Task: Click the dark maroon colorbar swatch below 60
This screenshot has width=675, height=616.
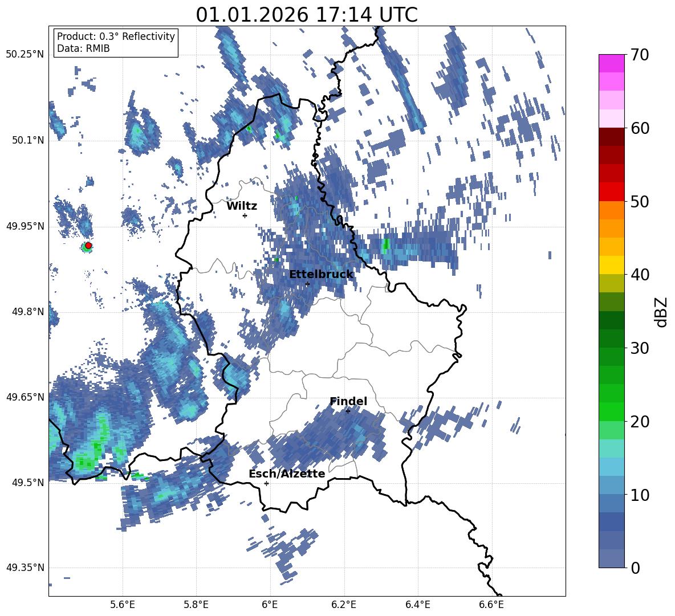Action: tap(611, 137)
